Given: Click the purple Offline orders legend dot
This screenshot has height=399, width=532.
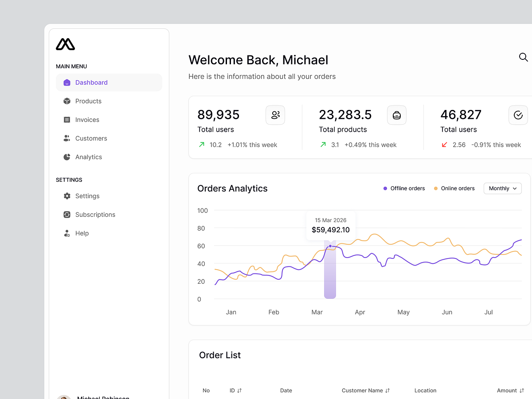Looking at the screenshot, I should point(385,188).
